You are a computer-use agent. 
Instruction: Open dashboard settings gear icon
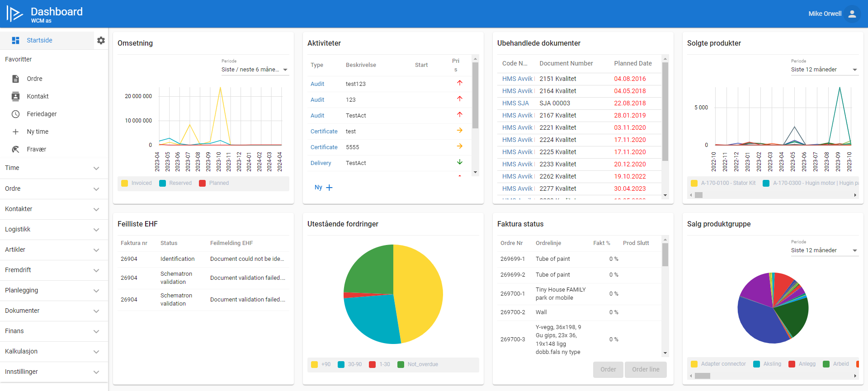(101, 40)
